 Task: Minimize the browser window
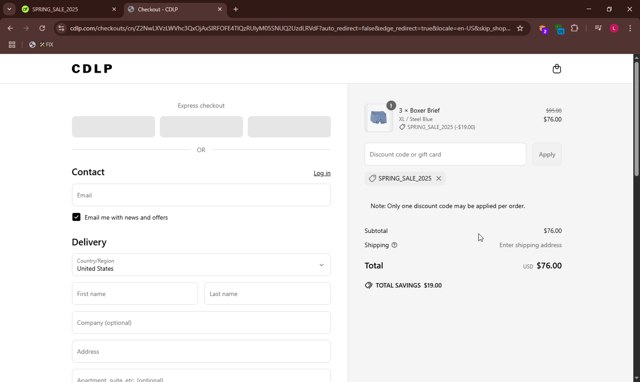click(x=589, y=9)
